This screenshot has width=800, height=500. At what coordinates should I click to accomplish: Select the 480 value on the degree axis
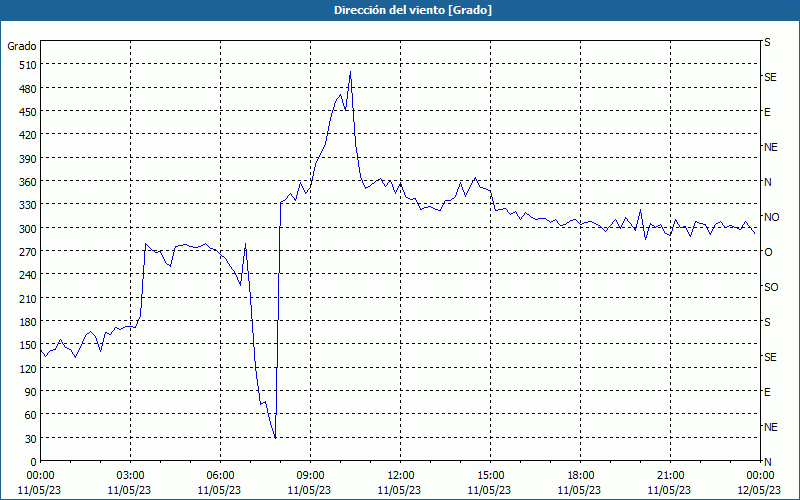pyautogui.click(x=28, y=89)
